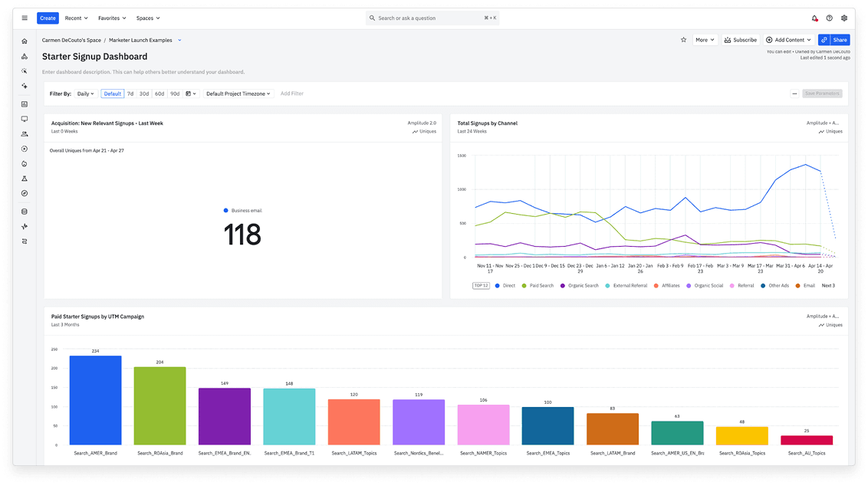The height and width of the screenshot is (489, 868).
Task: Switch the time filter to 30d
Action: [144, 94]
